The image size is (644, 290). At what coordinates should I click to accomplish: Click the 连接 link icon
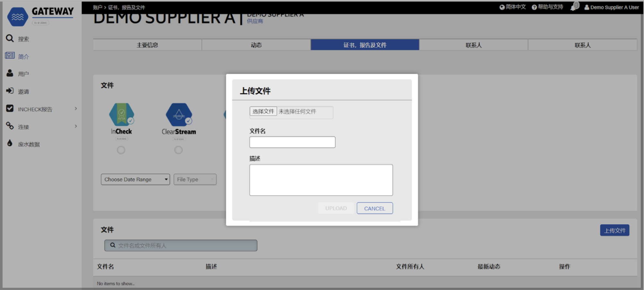pos(10,126)
